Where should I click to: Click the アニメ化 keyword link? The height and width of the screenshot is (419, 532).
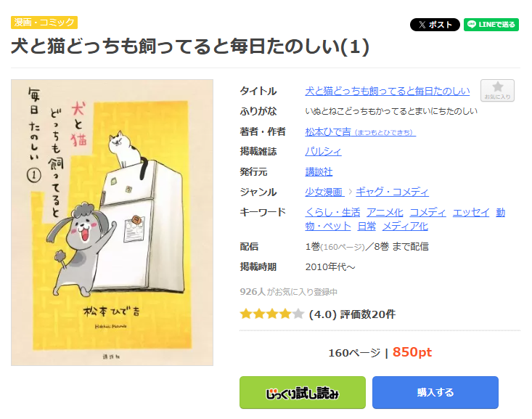click(x=385, y=212)
